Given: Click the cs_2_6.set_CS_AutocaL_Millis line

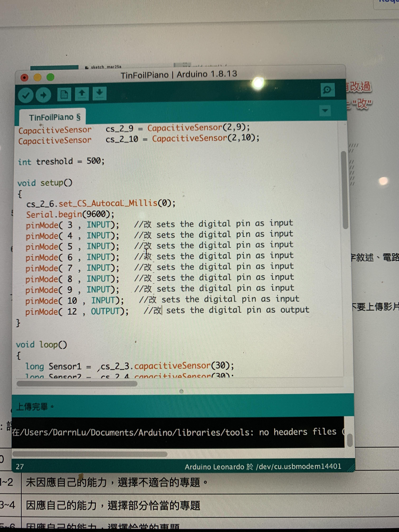Looking at the screenshot, I should tap(101, 204).
